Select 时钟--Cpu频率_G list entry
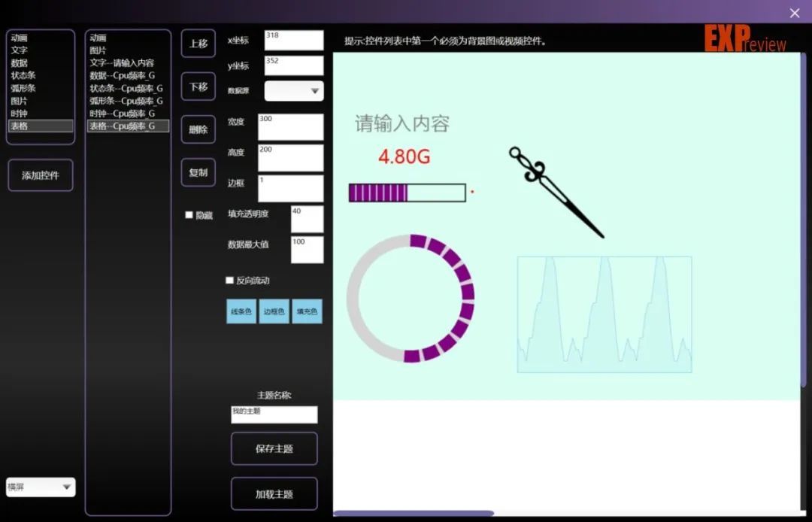This screenshot has width=812, height=522. click(x=128, y=114)
